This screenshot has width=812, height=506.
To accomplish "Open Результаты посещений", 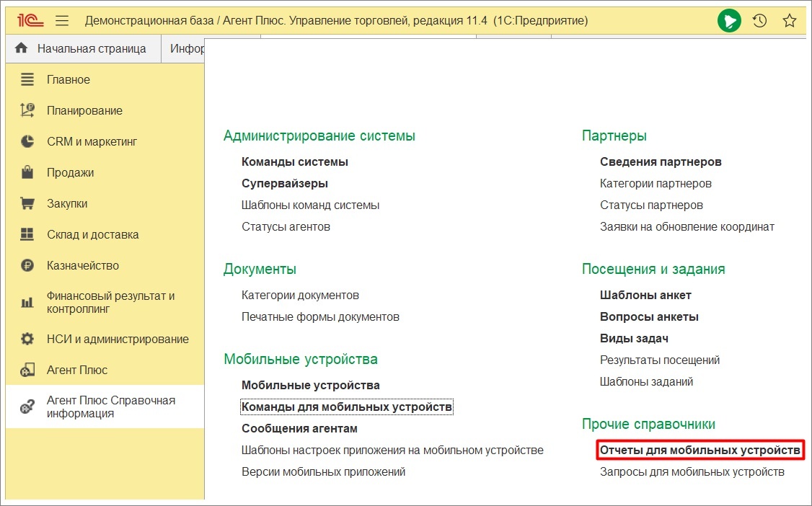I will click(659, 360).
